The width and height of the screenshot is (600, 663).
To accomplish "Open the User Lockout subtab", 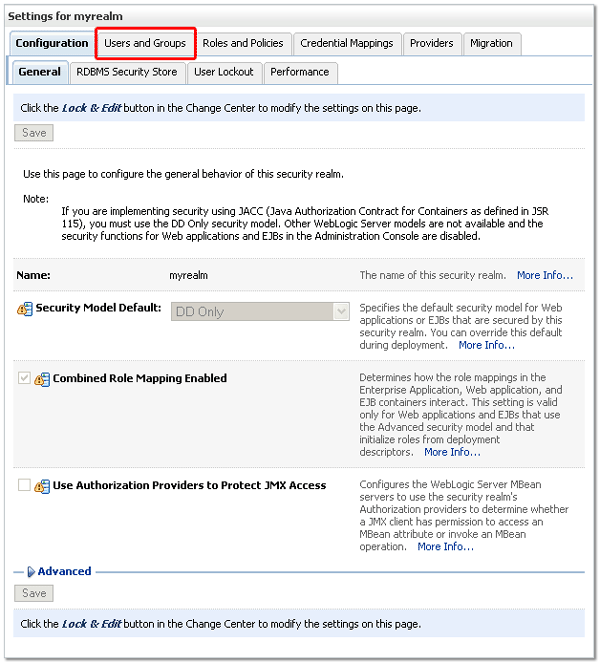I will [224, 72].
